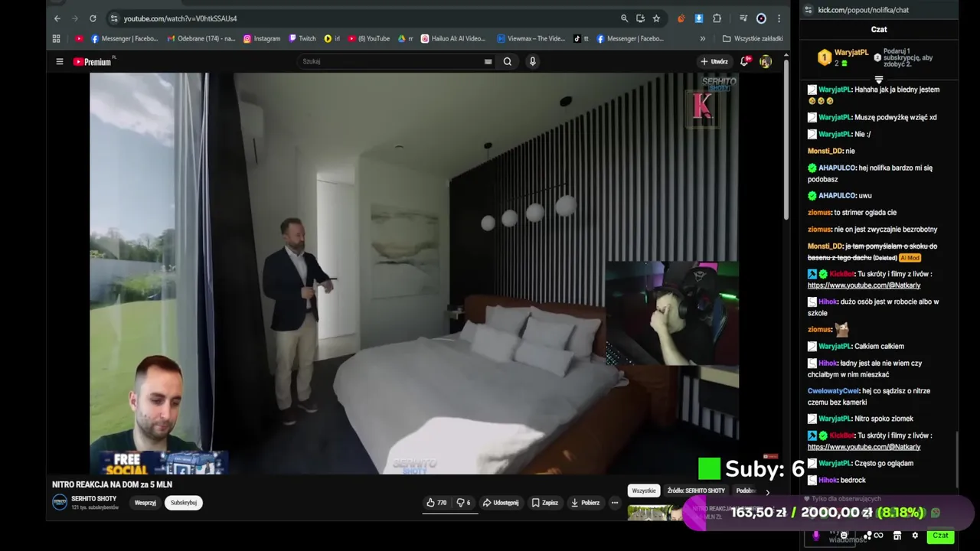Click username CwelowatyCwel in chat
The width and height of the screenshot is (980, 551).
point(834,391)
